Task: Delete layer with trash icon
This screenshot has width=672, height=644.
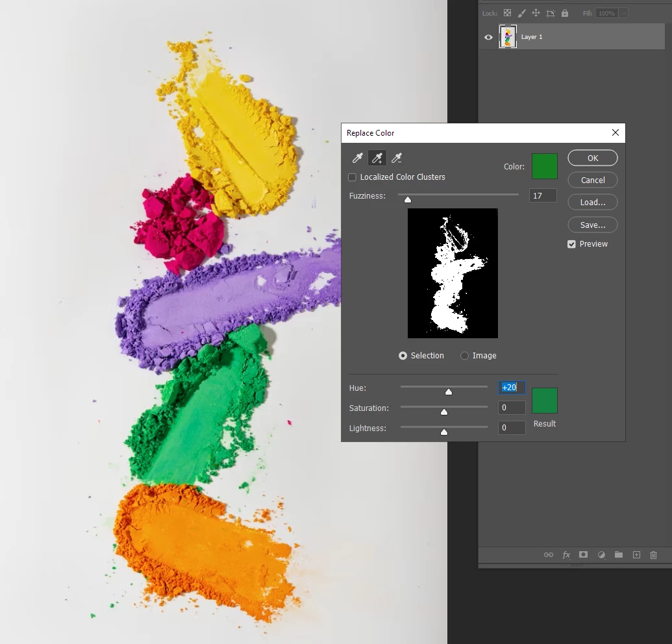Action: (653, 555)
